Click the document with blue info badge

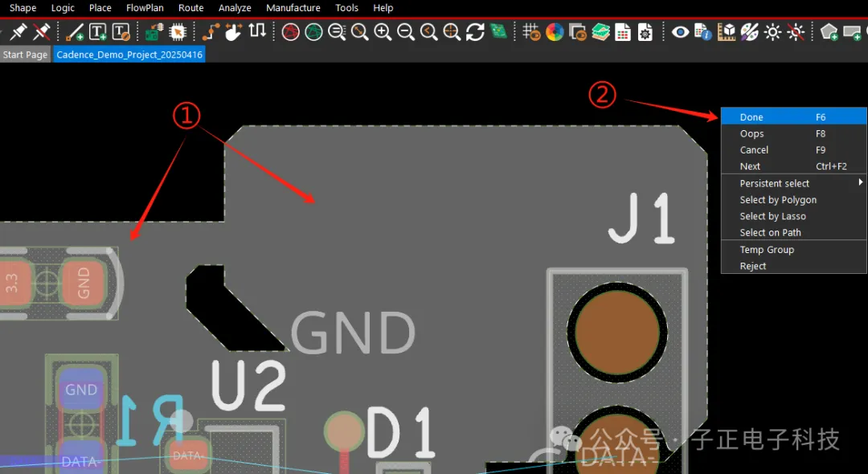click(703, 32)
